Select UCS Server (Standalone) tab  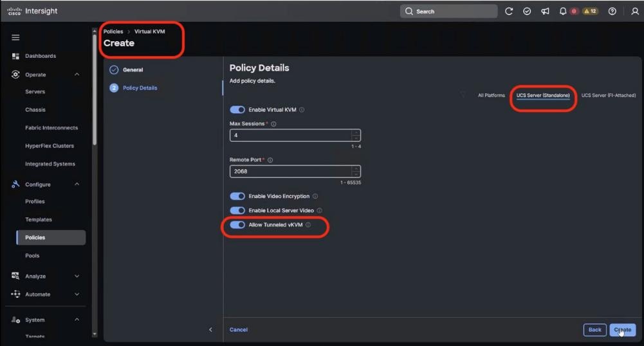tap(543, 95)
